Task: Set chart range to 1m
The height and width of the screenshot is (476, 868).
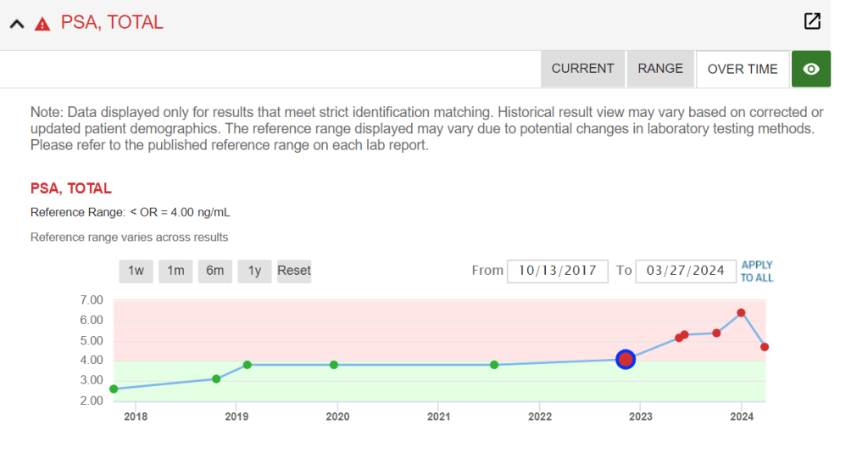Action: coord(175,271)
